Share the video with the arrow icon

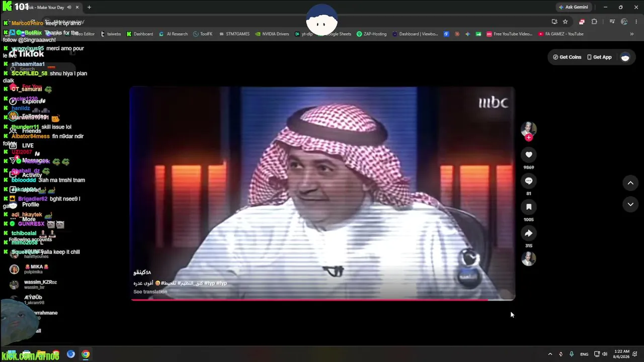click(x=528, y=233)
